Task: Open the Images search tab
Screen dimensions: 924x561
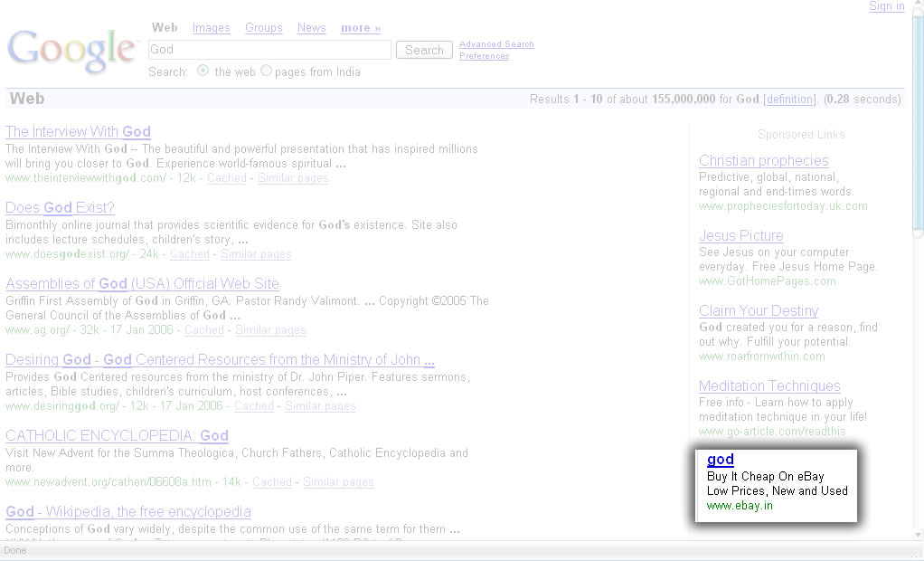Action: coord(211,28)
